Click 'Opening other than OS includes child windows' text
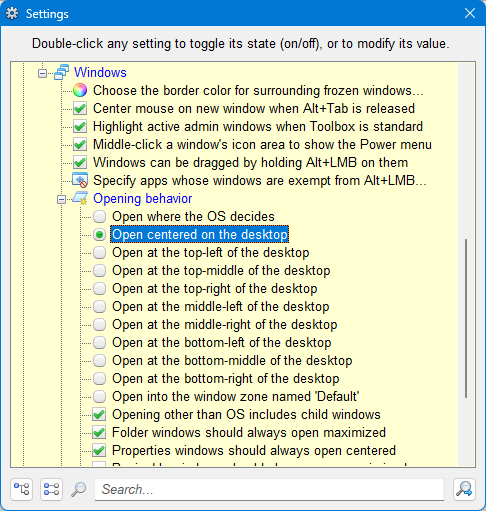This screenshot has height=511, width=486. (x=246, y=414)
